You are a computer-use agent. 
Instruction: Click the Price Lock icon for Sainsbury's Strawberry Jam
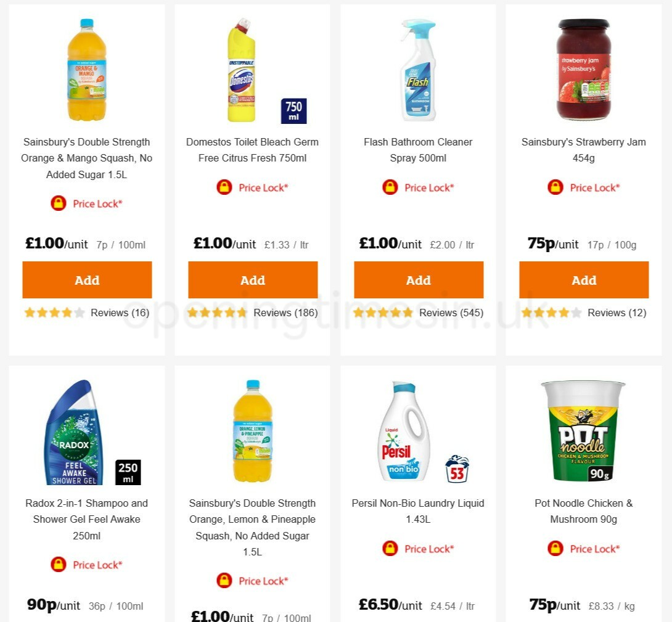click(555, 187)
